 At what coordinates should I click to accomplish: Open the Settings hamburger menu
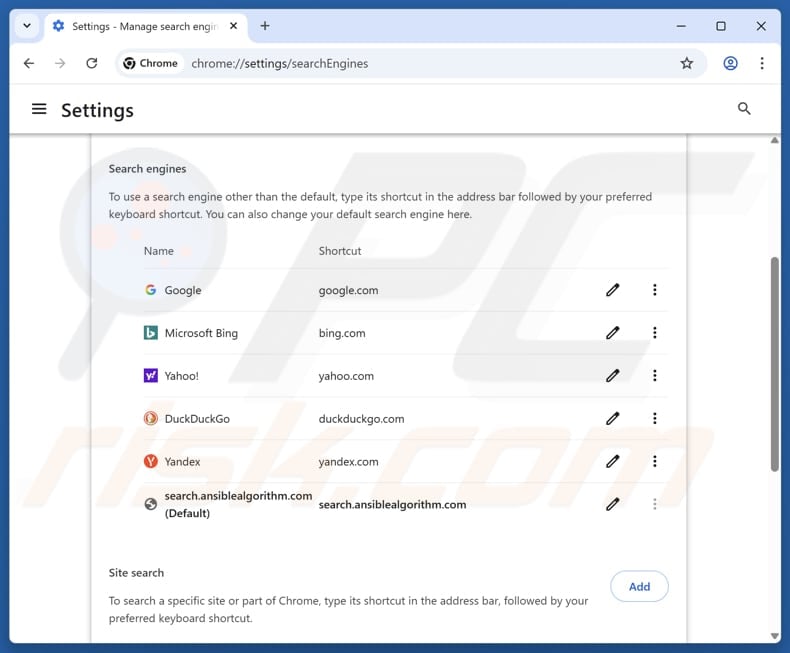coord(39,109)
